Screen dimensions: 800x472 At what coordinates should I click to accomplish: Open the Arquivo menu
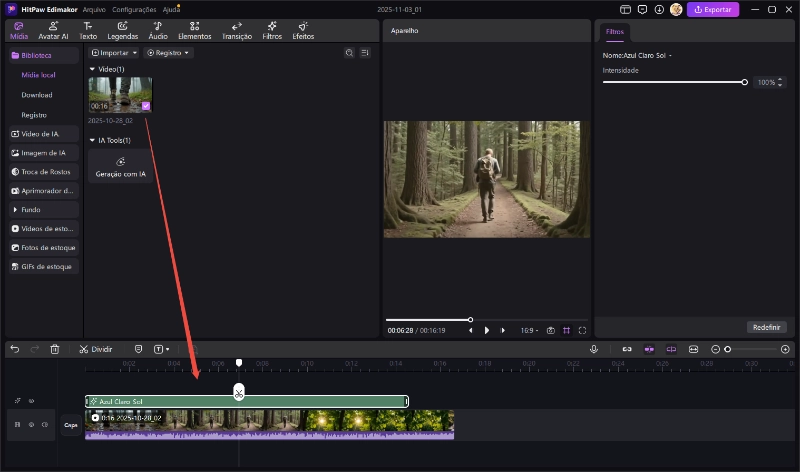point(94,9)
